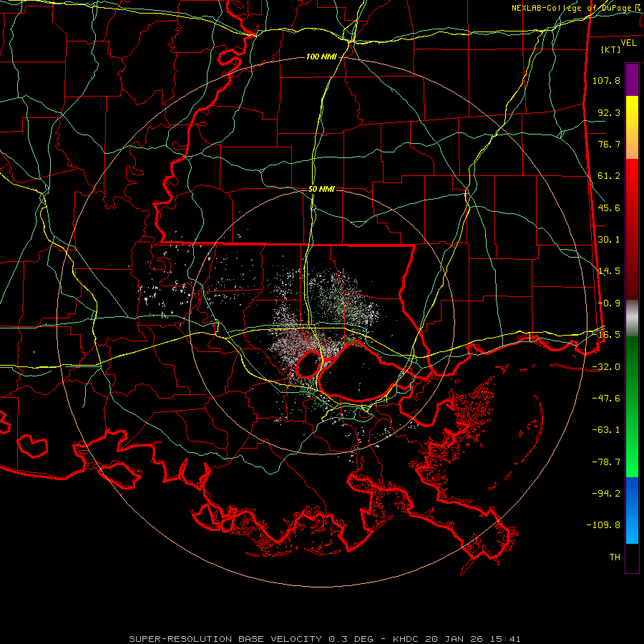Click the 100 NMI range ring label
The height and width of the screenshot is (644, 644).
tap(321, 57)
